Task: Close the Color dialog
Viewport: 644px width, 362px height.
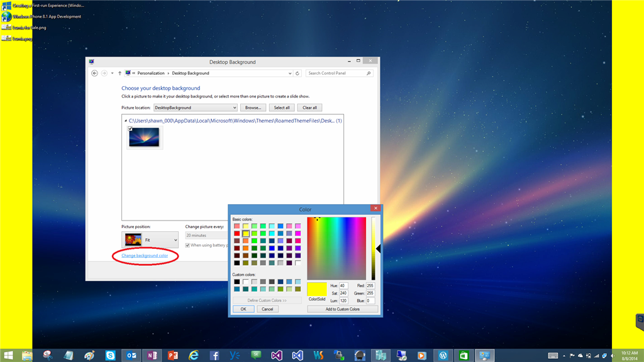Action: [x=375, y=208]
